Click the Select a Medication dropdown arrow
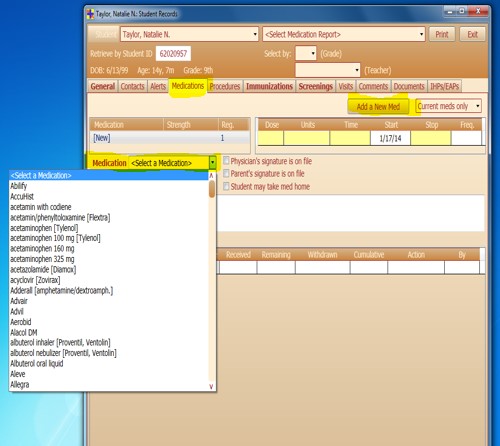Image resolution: width=500 pixels, height=446 pixels. [212, 163]
